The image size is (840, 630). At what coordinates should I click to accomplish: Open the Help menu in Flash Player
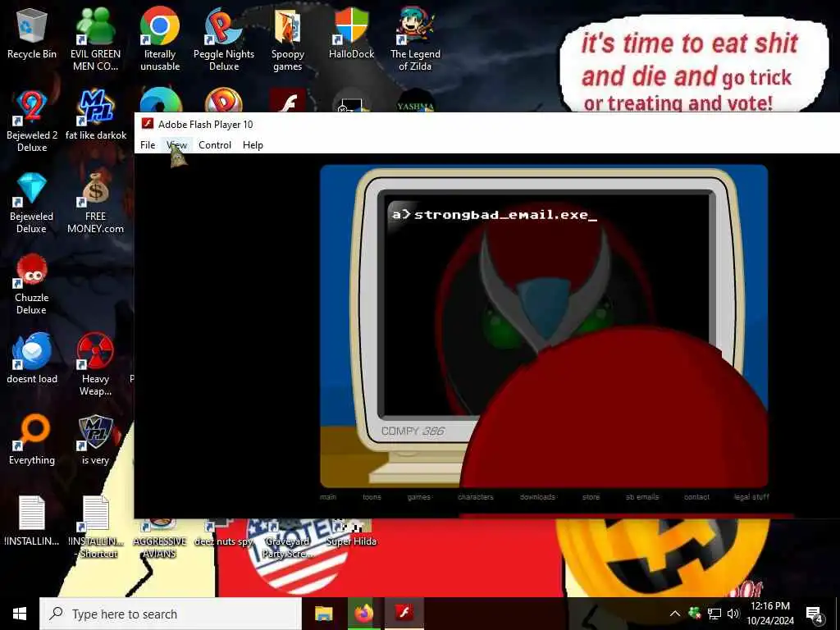pos(253,145)
